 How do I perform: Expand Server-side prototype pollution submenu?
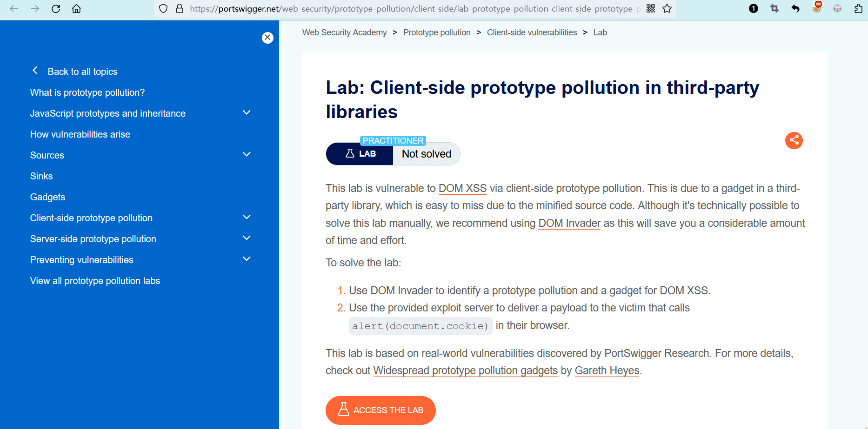247,238
